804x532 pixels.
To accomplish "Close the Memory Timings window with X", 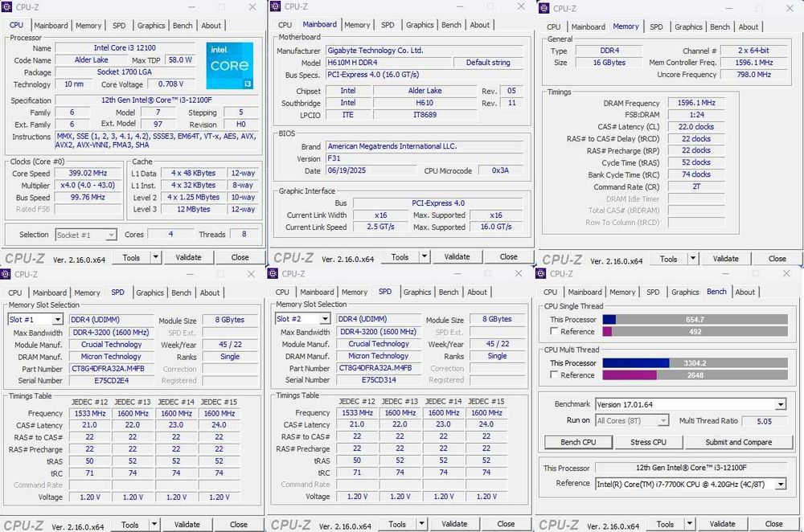I will (x=790, y=9).
